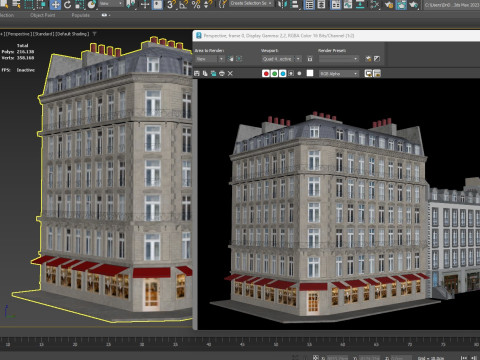Clone the Rendered Frame Window
480x360 pixels.
[x=213, y=73]
